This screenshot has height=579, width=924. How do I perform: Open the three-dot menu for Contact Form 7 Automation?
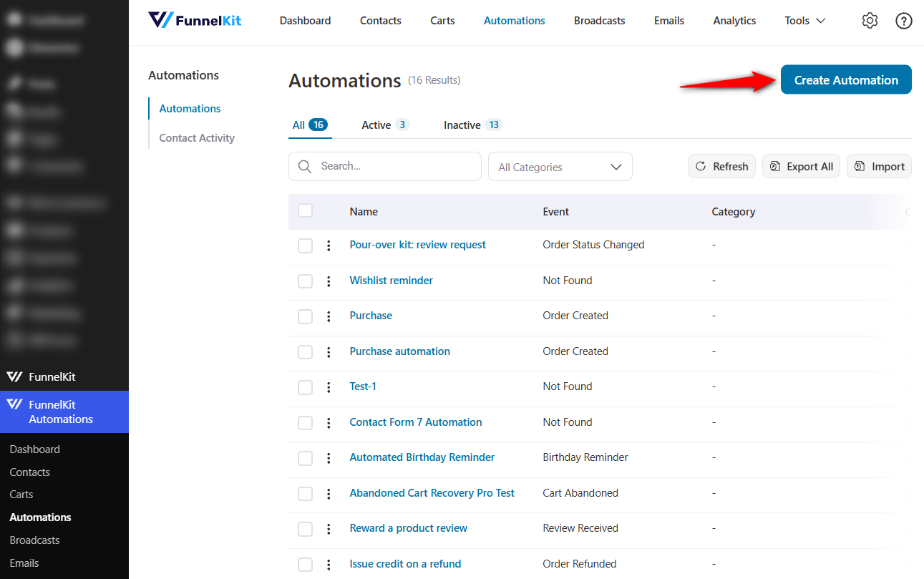click(x=329, y=423)
